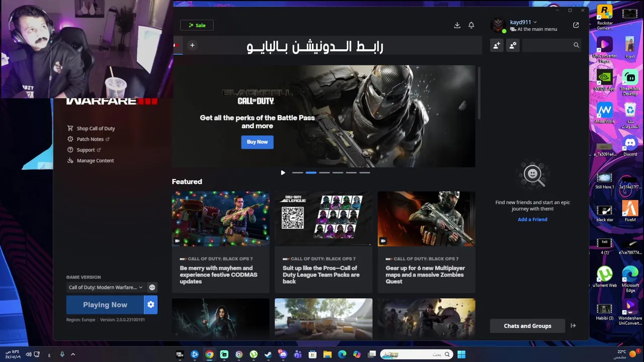Screen dimensions: 644x362
Task: Select the last carousel slide indicator
Action: click(x=364, y=172)
